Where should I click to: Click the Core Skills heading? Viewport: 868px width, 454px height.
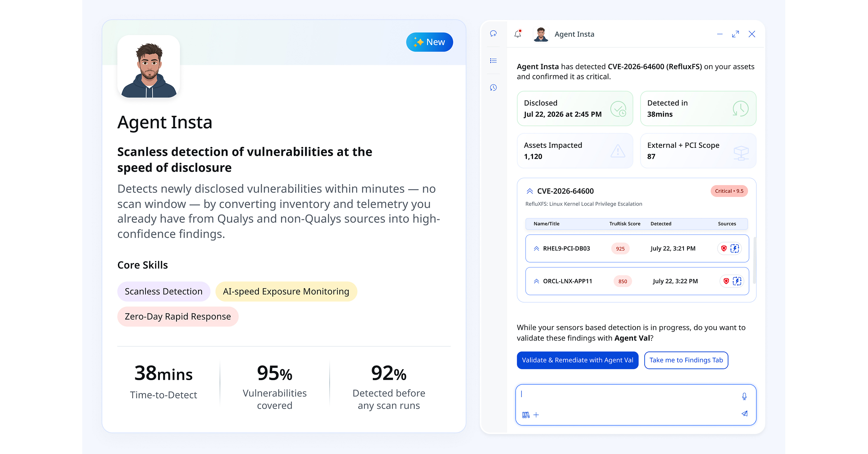[x=142, y=265]
